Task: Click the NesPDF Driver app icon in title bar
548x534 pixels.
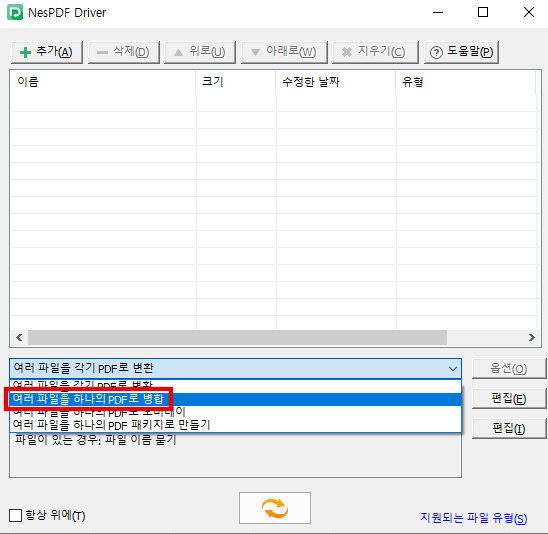Action: point(15,13)
